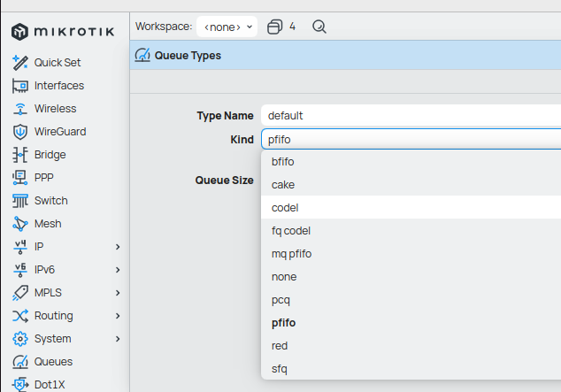Screen dimensions: 561x392
Task: Click the Quick Set wand icon
Action: [x=19, y=63]
